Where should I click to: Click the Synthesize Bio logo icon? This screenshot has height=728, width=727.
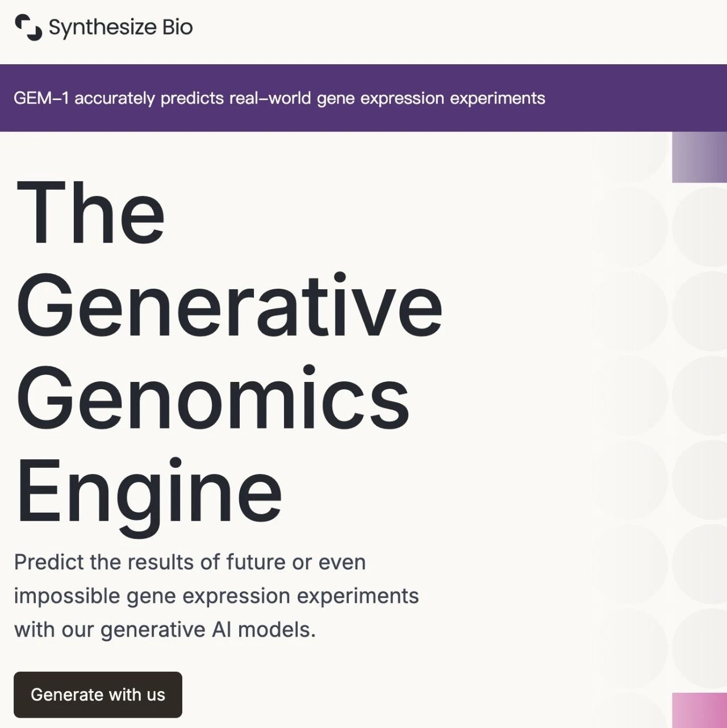28,27
